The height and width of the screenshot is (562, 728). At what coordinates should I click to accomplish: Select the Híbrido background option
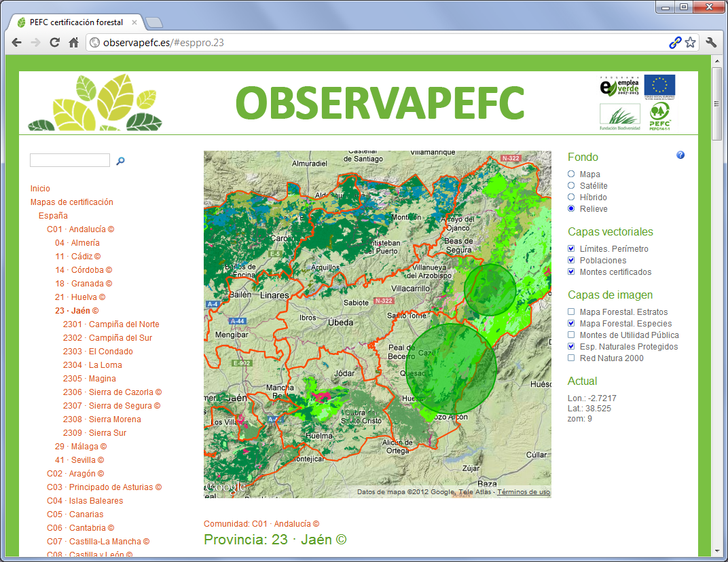(571, 198)
